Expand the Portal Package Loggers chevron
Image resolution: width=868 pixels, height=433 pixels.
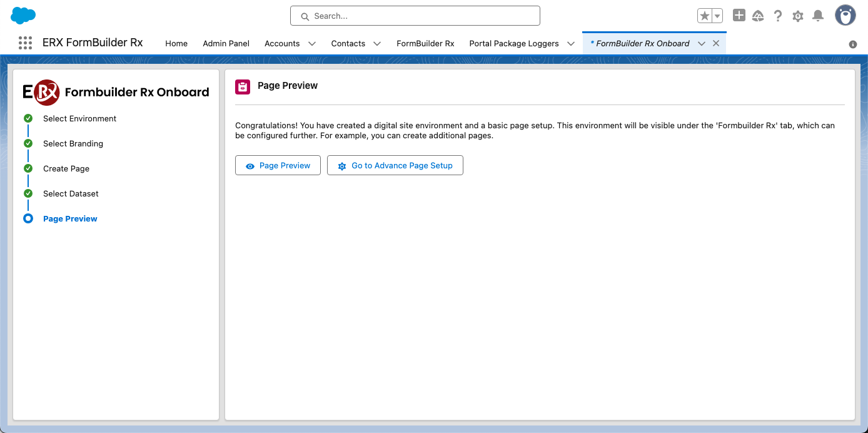[570, 44]
